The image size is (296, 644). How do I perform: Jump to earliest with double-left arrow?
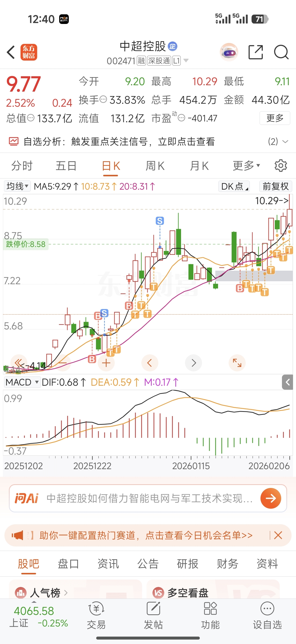[19, 362]
